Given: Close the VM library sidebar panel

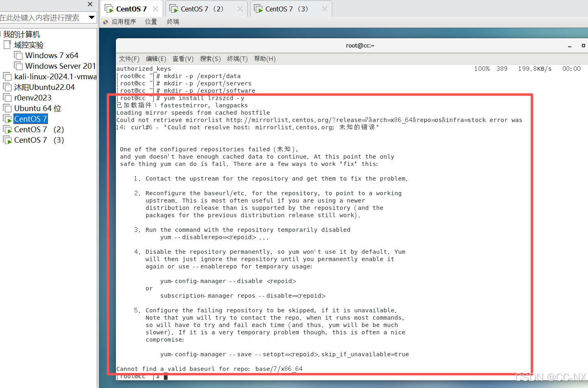Looking at the screenshot, I should (x=90, y=4).
